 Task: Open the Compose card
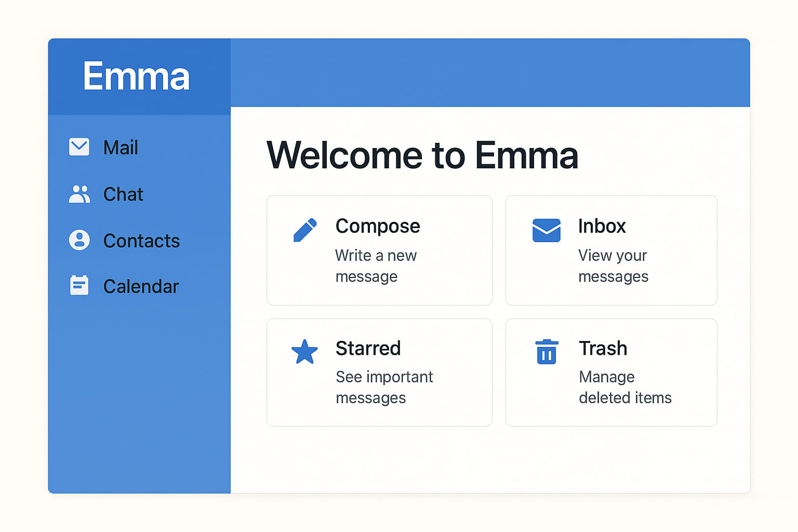pos(379,250)
